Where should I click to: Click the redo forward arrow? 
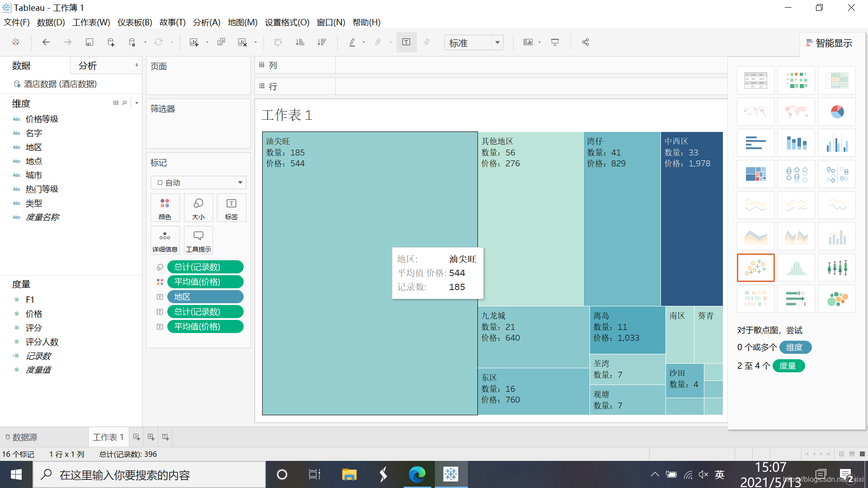[x=68, y=42]
